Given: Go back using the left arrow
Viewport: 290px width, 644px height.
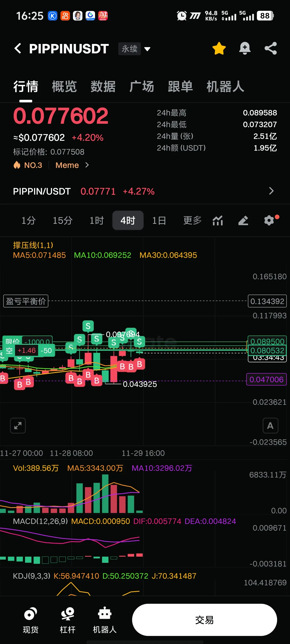Looking at the screenshot, I should tap(18, 48).
